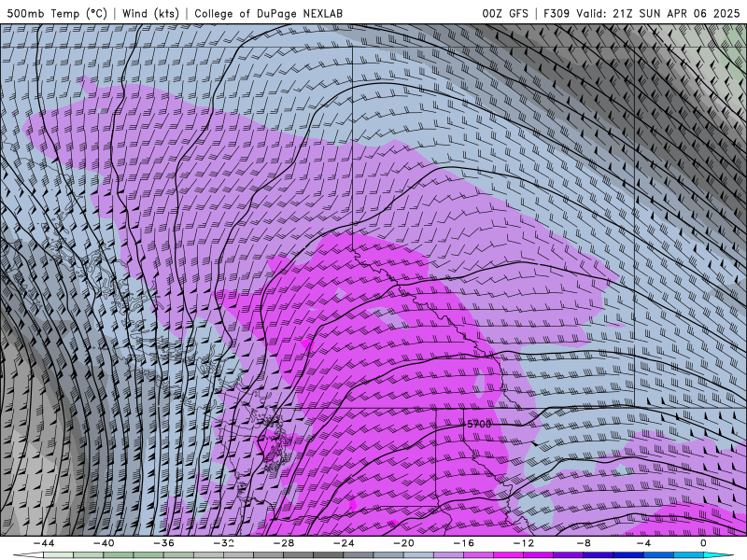The height and width of the screenshot is (560, 747).
Task: Click 'College of DuPage NEXLAB' header text
Action: [x=268, y=14]
